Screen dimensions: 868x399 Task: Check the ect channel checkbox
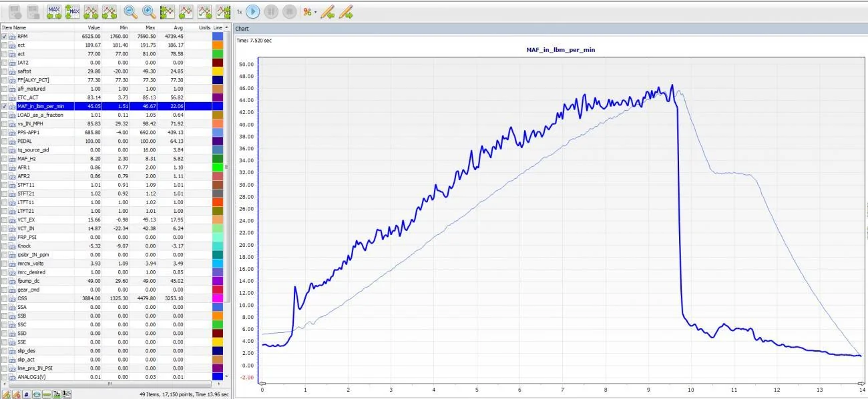coord(5,45)
